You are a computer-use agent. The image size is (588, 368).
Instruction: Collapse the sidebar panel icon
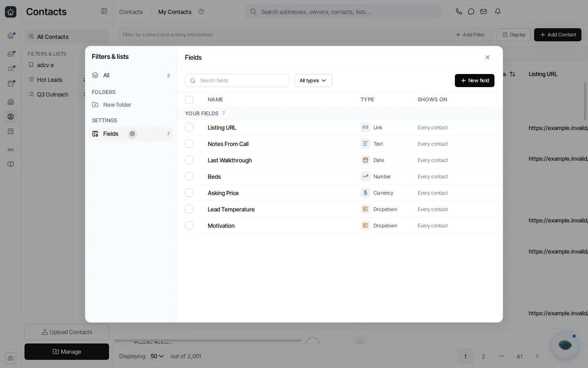click(x=104, y=11)
